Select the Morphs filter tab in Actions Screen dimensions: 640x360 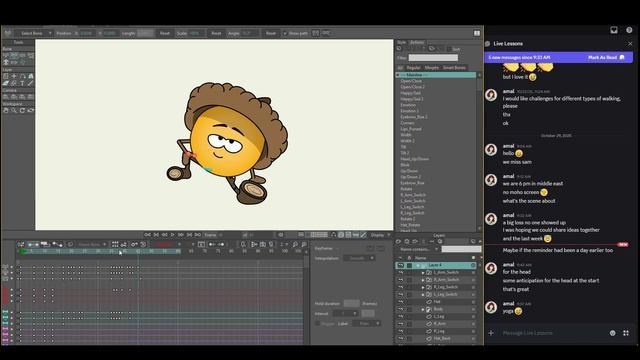click(431, 68)
